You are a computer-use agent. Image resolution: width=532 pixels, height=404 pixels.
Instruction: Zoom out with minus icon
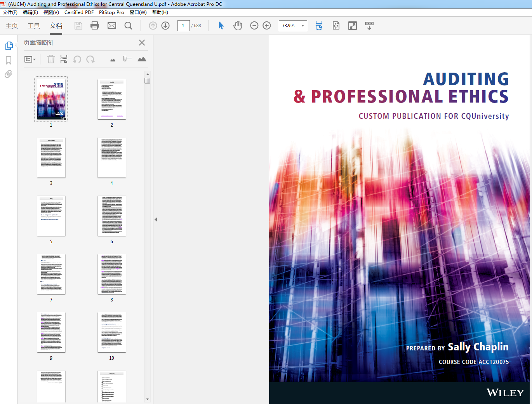254,26
